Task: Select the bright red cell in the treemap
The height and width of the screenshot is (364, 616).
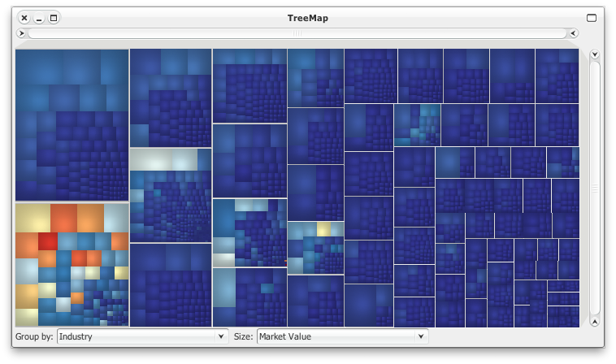Action: coord(49,240)
